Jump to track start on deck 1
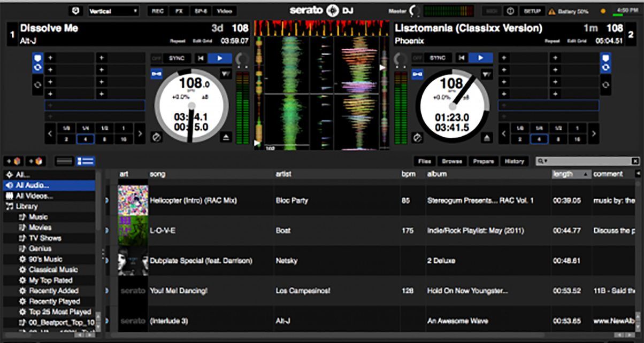 click(x=200, y=58)
